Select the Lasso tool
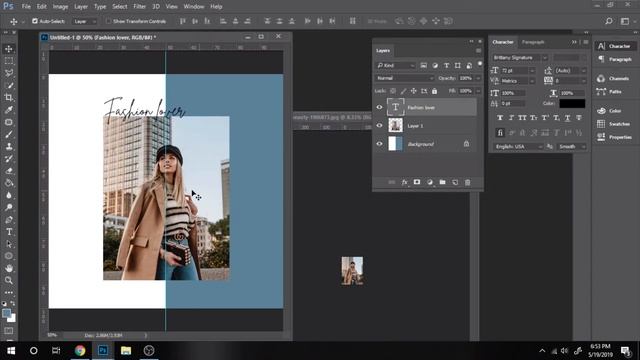Screen dimensions: 640x360 [x=9, y=73]
